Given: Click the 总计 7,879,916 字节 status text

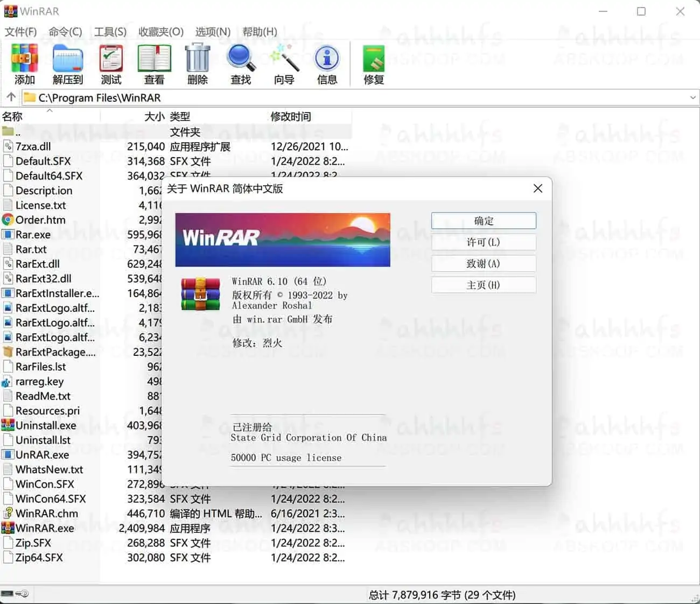Looking at the screenshot, I should (x=442, y=595).
